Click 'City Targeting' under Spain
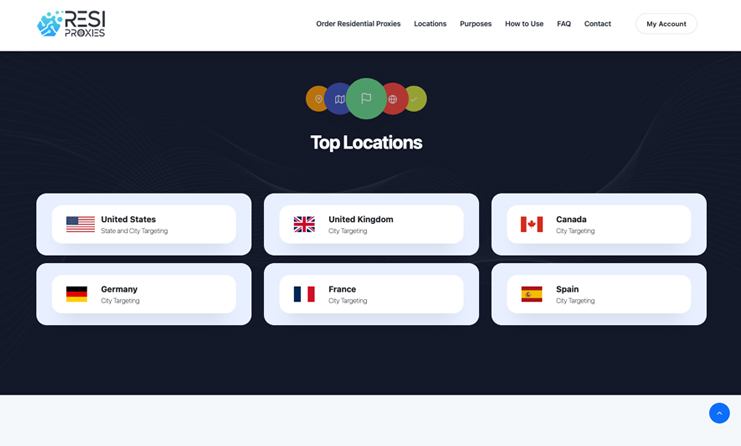 pyautogui.click(x=575, y=301)
